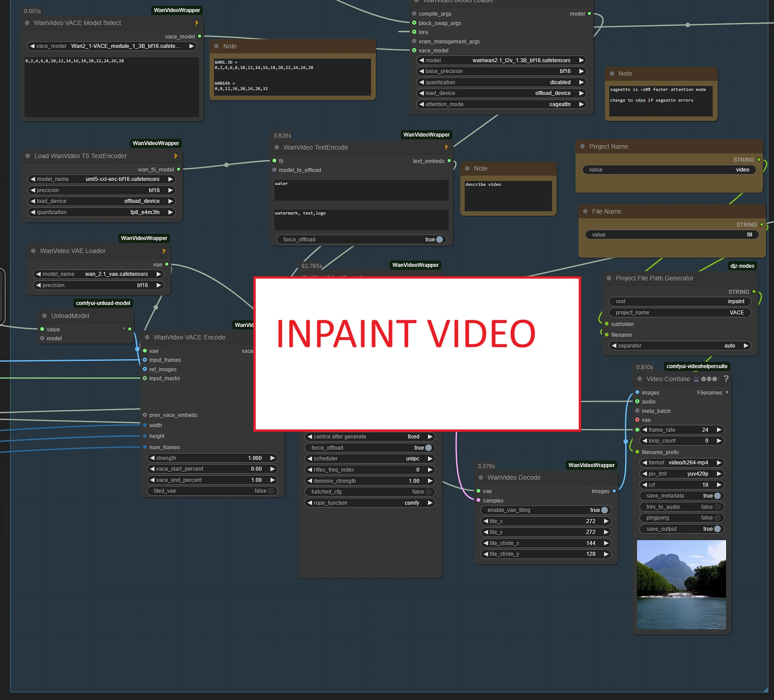
Task: Open the WanVideo TextEncode help question mark
Action: 445,148
